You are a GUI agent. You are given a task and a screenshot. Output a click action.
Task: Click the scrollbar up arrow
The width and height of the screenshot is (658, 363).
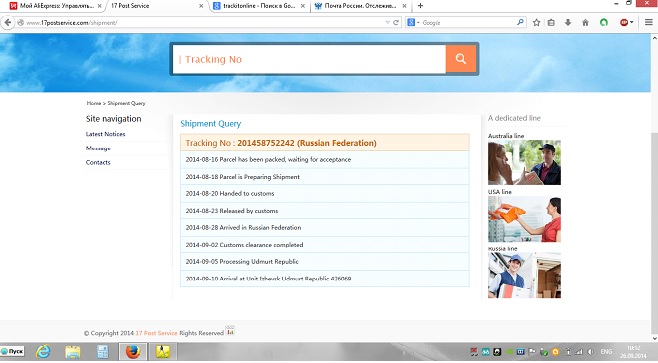pyautogui.click(x=654, y=38)
